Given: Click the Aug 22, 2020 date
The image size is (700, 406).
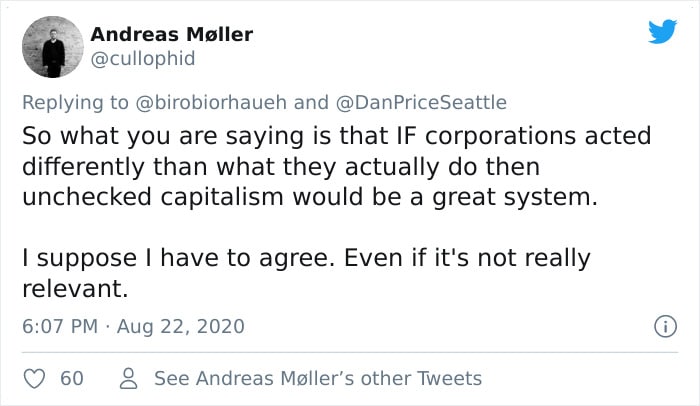Looking at the screenshot, I should [181, 326].
